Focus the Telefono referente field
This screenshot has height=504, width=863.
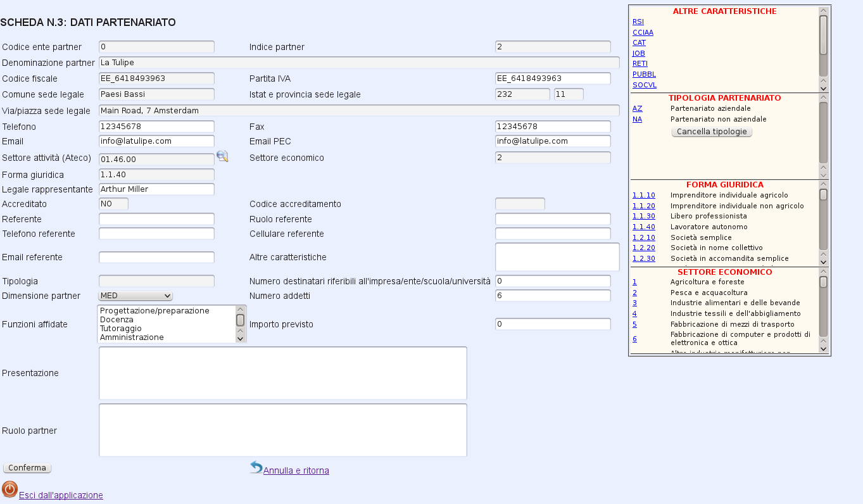point(156,234)
